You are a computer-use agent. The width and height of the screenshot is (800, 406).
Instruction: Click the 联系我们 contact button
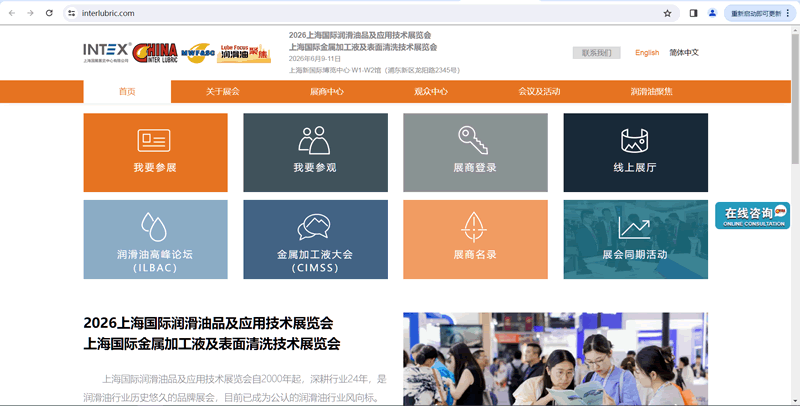pos(596,53)
